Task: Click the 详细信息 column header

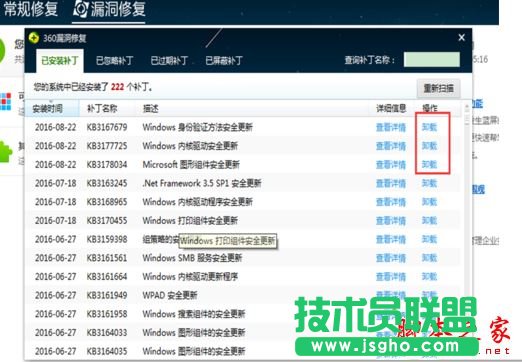Action: click(391, 108)
